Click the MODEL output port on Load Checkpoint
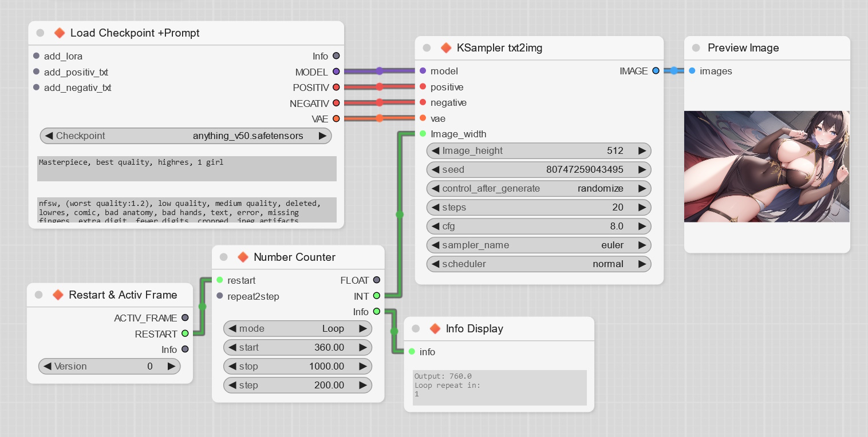 coord(336,71)
